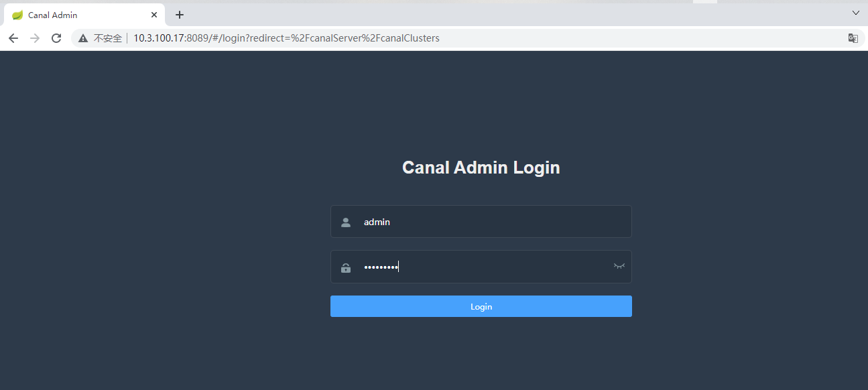
Task: Click empty tab strip beside new tab button
Action: [x=436, y=15]
